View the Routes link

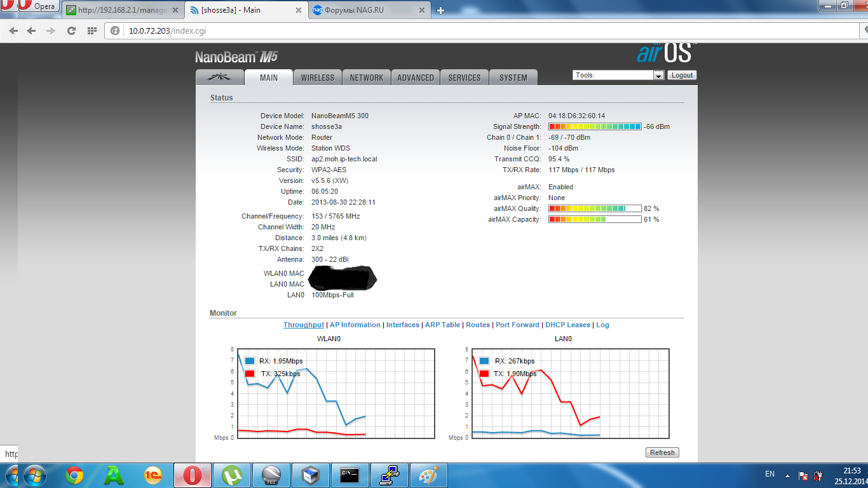478,325
